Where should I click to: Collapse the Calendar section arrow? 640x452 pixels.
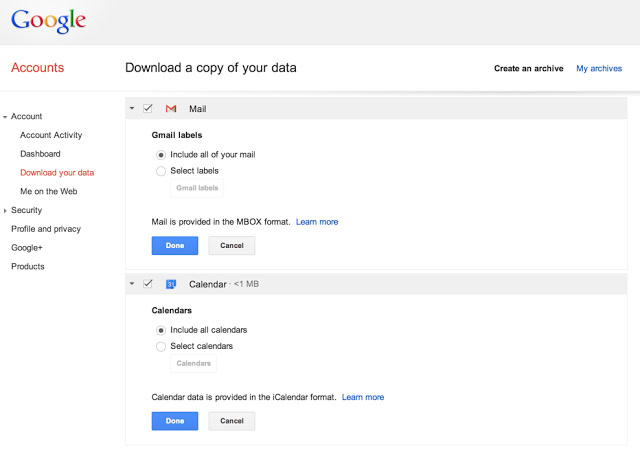[132, 284]
